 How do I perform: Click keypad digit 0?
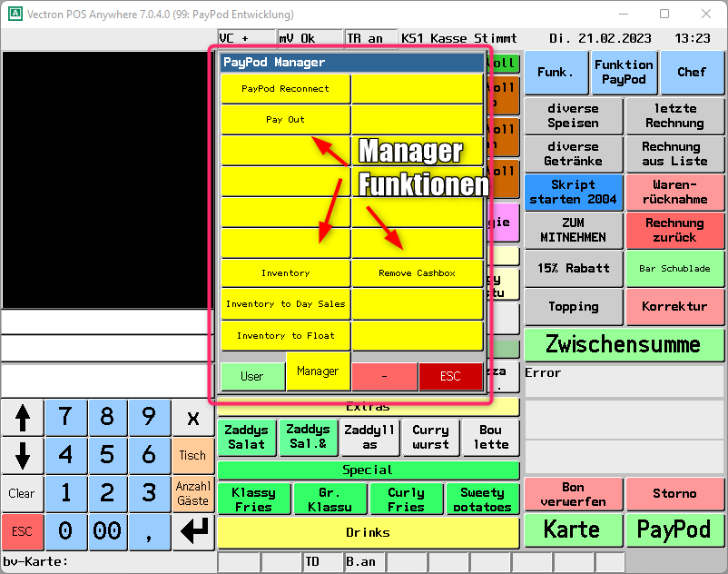pyautogui.click(x=65, y=531)
